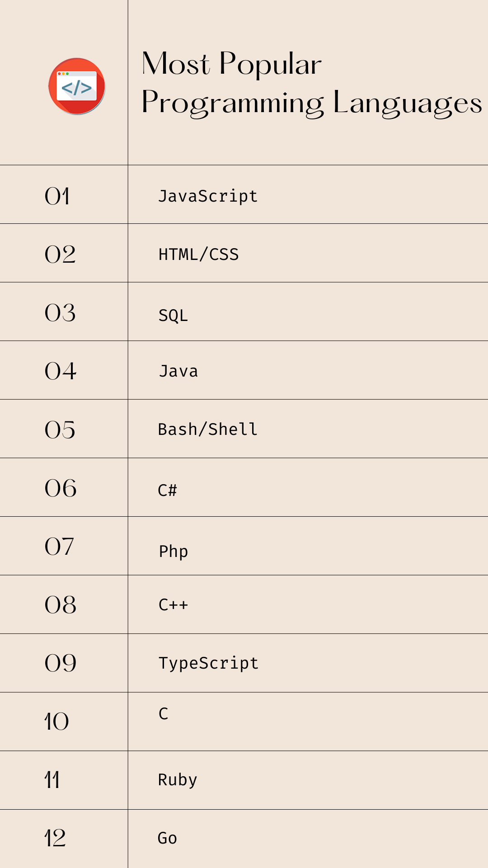Click the Bash/Shell entry
Viewport: 488px width, 868px height.
(x=208, y=429)
